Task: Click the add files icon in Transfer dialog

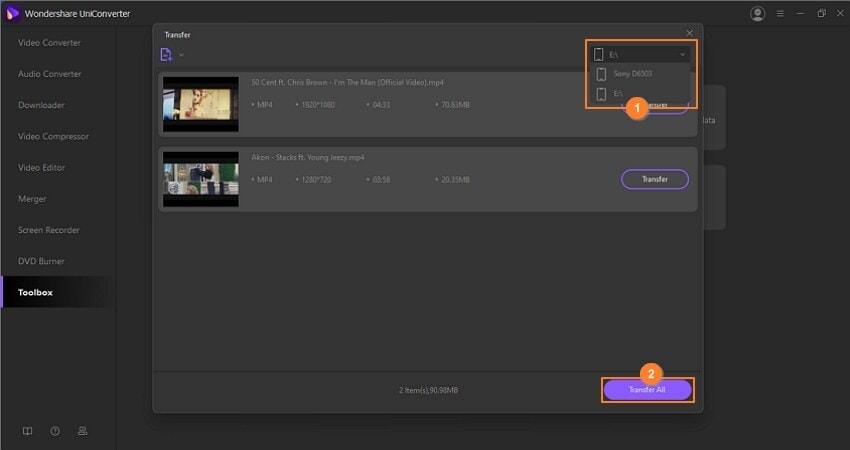Action: click(166, 54)
